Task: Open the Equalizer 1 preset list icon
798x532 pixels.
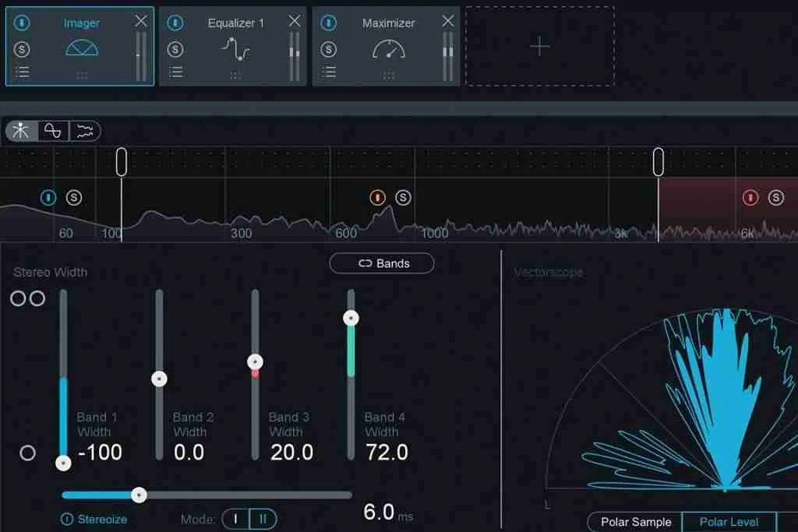Action: click(175, 72)
